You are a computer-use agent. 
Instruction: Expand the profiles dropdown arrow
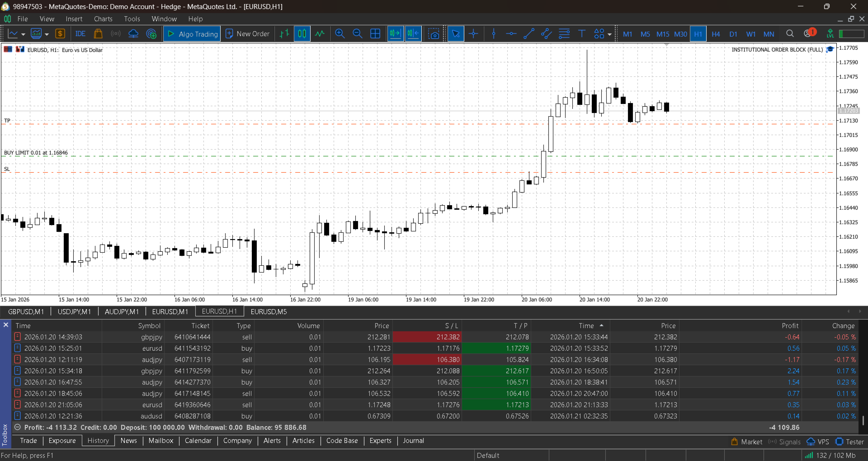point(47,34)
